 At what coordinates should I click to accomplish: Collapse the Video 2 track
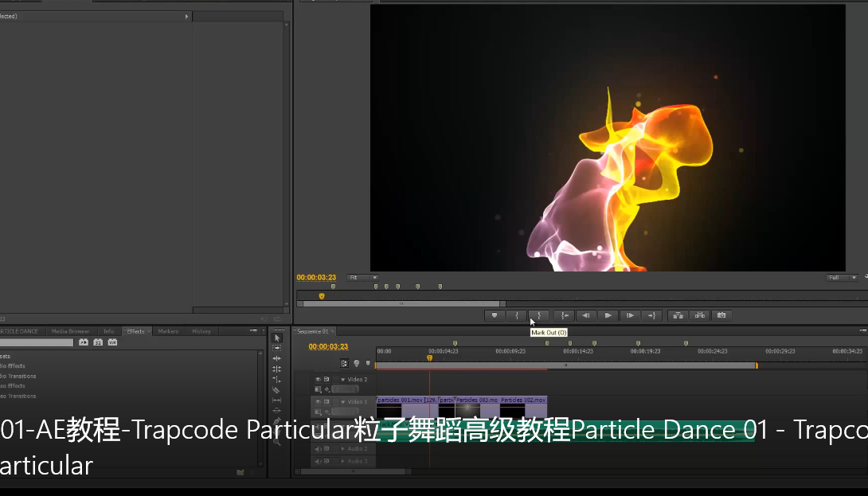click(343, 380)
